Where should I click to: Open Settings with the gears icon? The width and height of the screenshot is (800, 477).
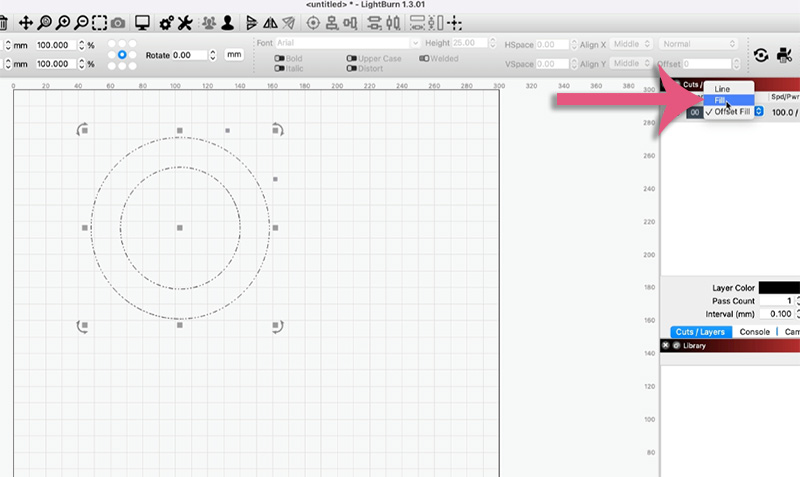(167, 21)
